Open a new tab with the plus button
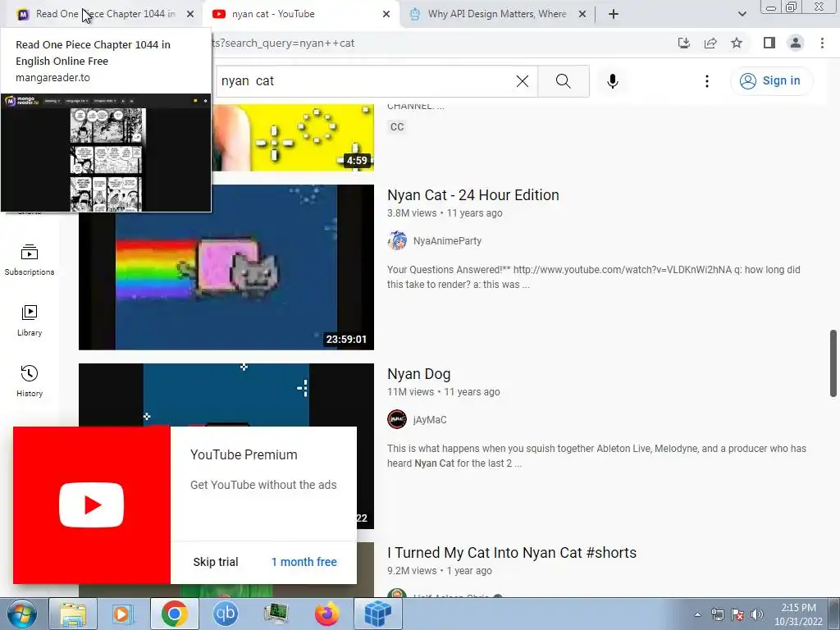The width and height of the screenshot is (840, 630). (614, 15)
